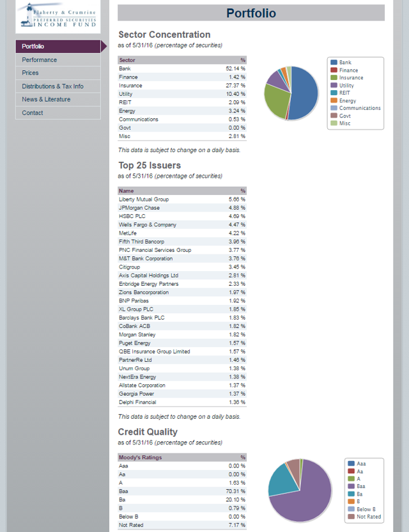
Task: Click the REIT legend color swatch
Action: click(334, 93)
